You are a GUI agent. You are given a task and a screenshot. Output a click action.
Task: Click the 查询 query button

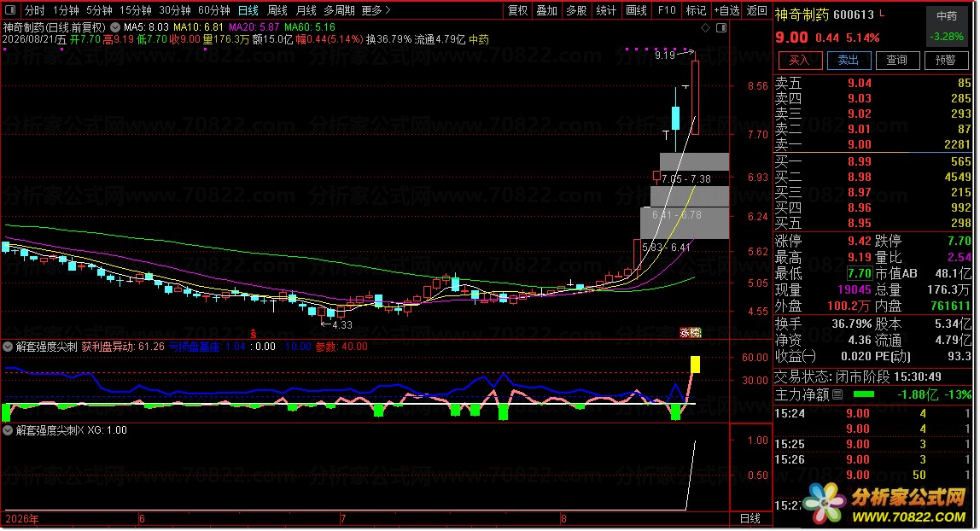tap(897, 60)
